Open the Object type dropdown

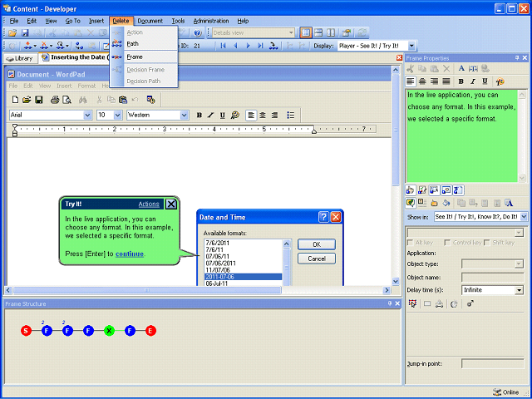tap(519, 264)
